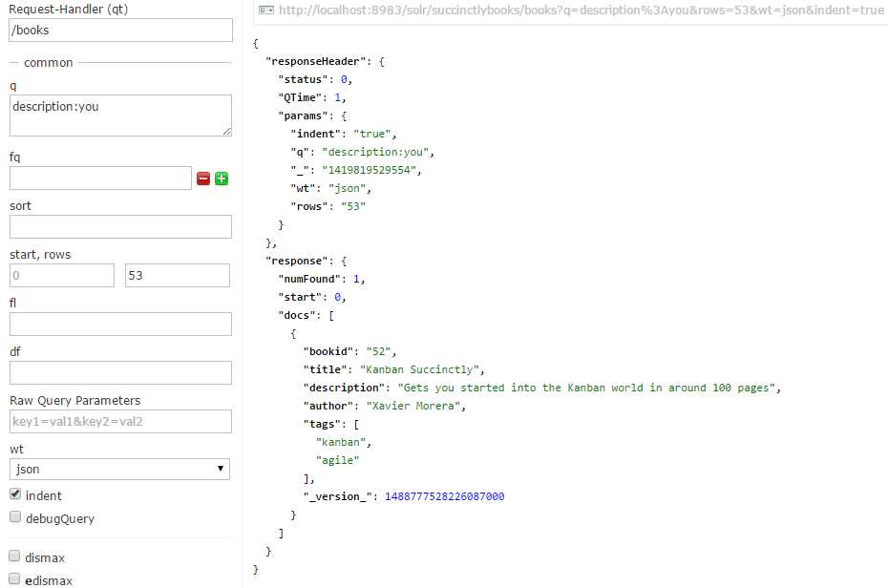The height and width of the screenshot is (588, 888).
Task: Click the Request-Handler field showing /books
Action: [x=119, y=30]
